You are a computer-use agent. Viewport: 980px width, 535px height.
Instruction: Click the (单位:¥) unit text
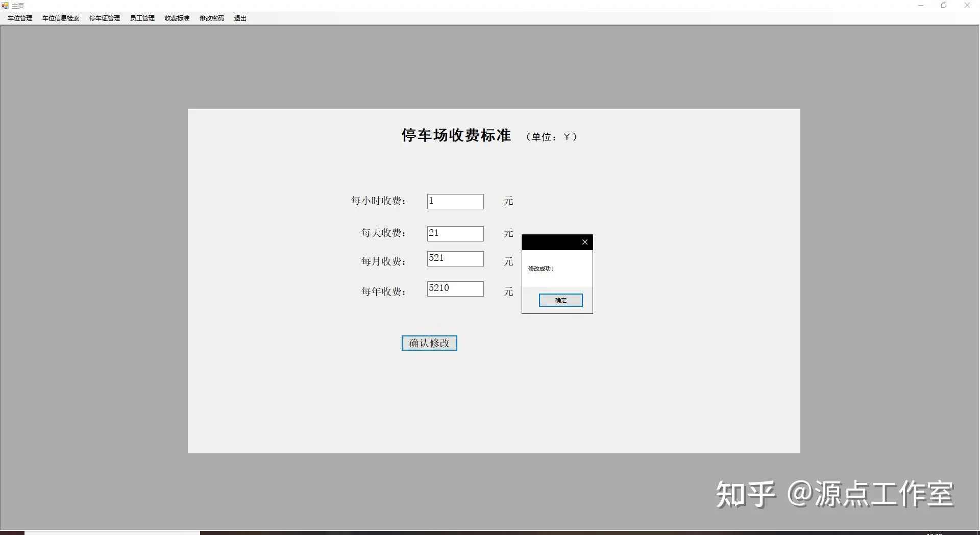[x=552, y=137]
